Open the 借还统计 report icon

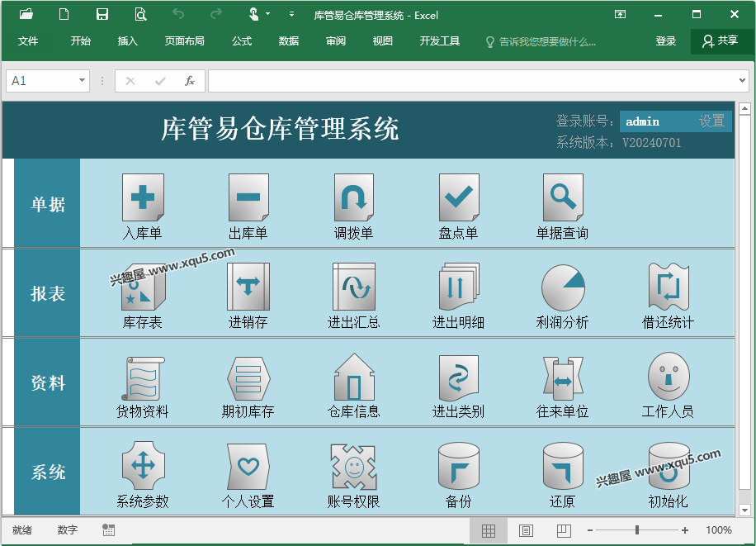[669, 287]
